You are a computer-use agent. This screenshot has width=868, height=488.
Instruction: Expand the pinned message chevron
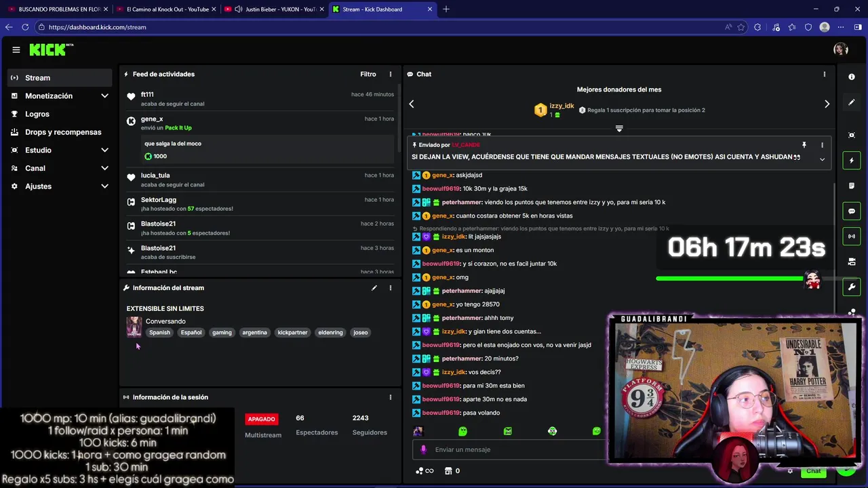tap(822, 159)
